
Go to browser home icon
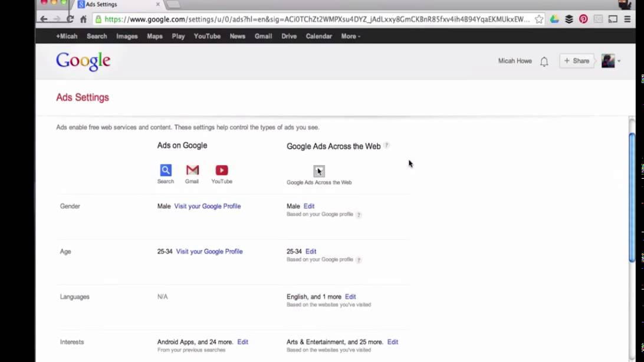click(x=83, y=19)
